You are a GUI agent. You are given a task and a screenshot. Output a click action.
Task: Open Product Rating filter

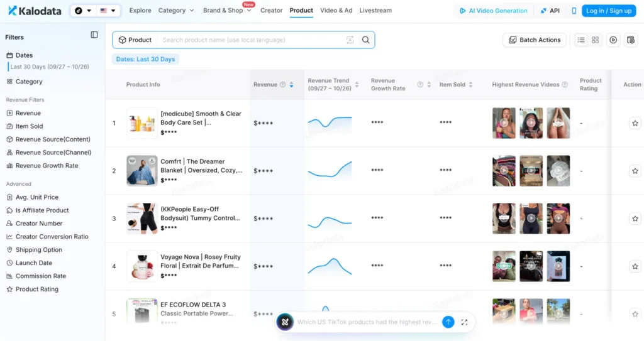click(33, 289)
